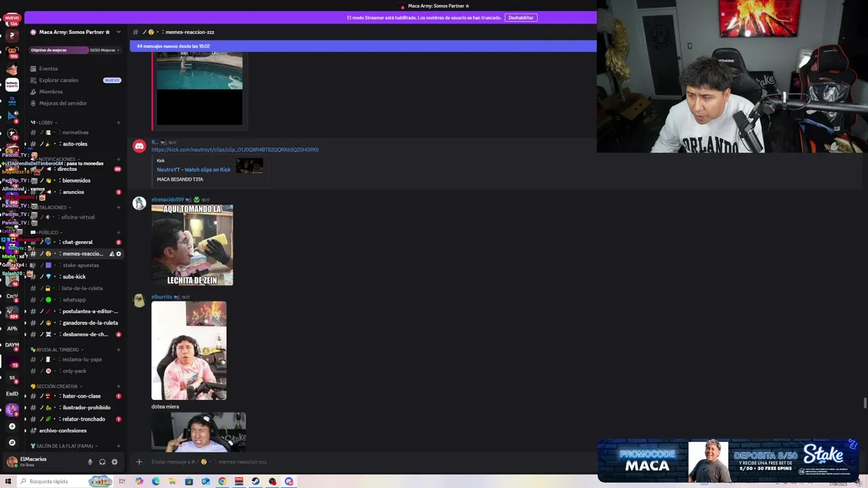The width and height of the screenshot is (868, 488).
Task: Open the reclama-tu-yape channel
Action: [x=75, y=359]
